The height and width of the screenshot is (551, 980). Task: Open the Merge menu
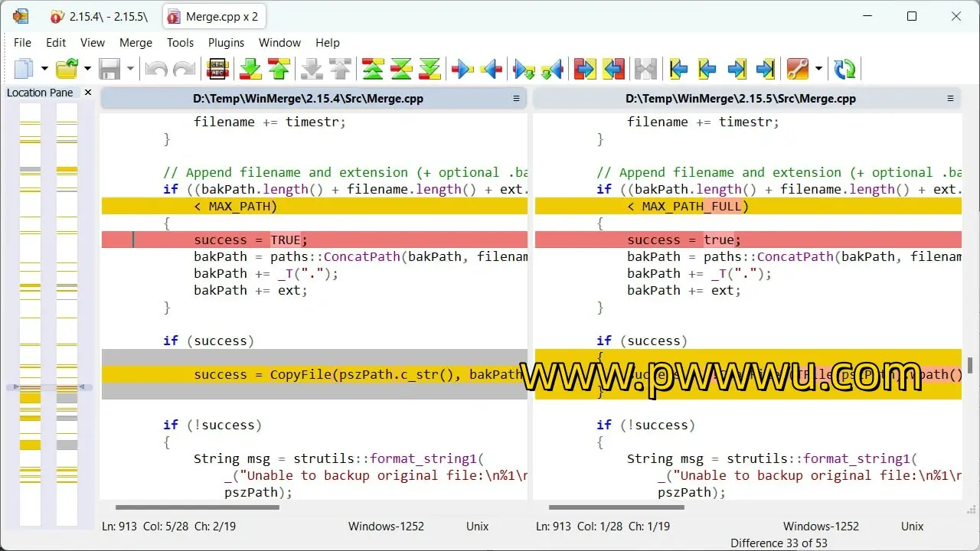[136, 43]
